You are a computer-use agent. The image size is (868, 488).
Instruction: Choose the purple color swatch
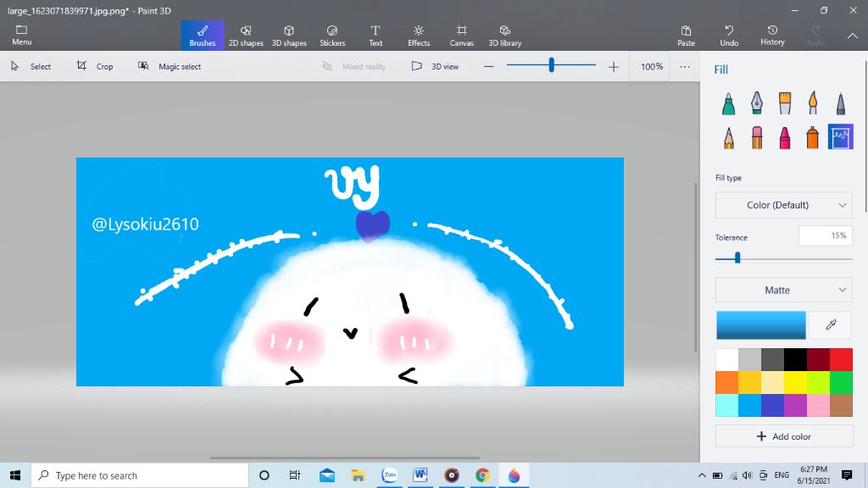point(795,405)
